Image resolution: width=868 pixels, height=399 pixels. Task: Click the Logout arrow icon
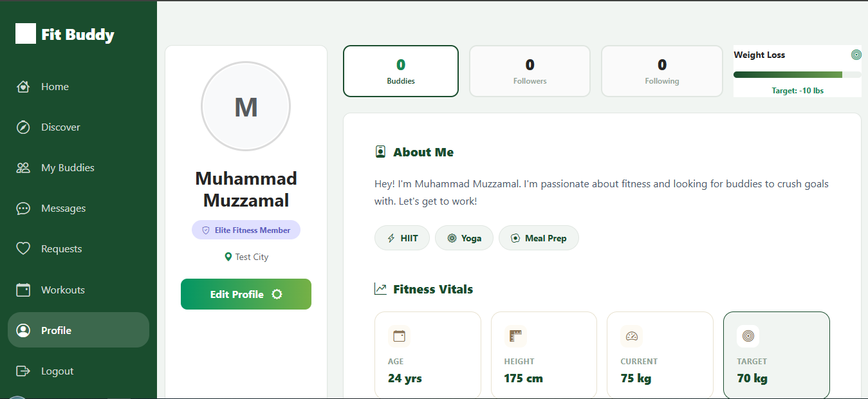(23, 371)
